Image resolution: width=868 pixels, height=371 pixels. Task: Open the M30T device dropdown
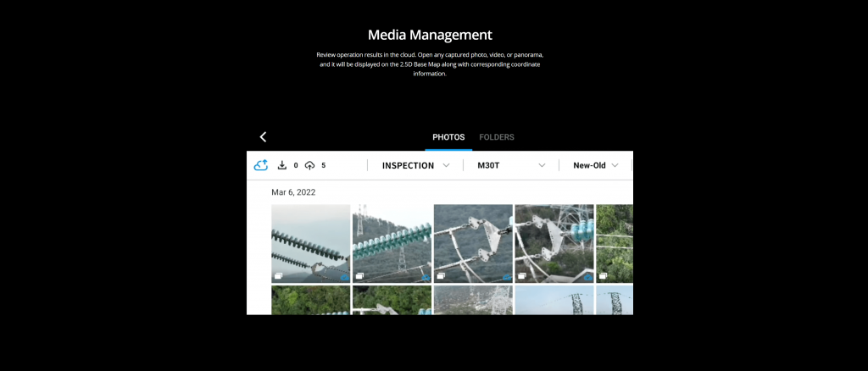pyautogui.click(x=511, y=165)
